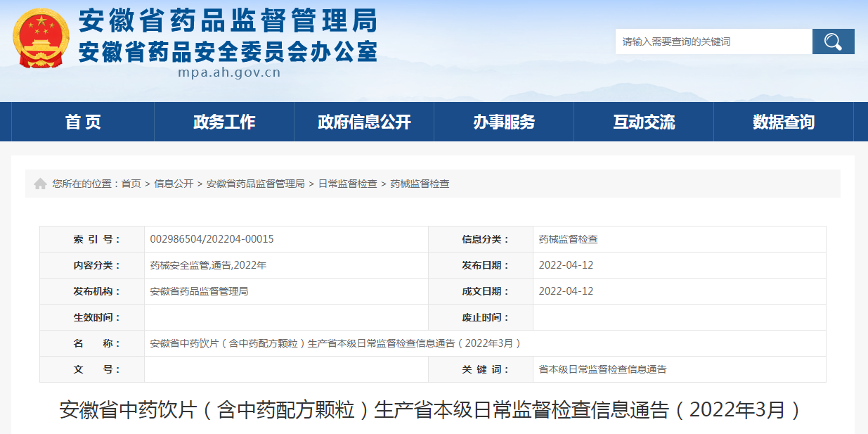Open 药械监督检查 breadcrumb link
The image size is (868, 434).
420,184
